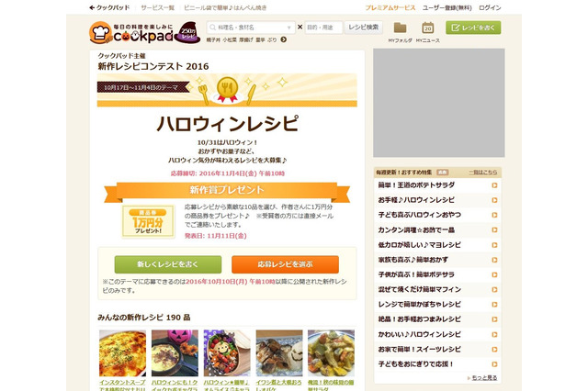The height and width of the screenshot is (391, 588).
Task: Click the orange 応募レシピを選ぶ button
Action: click(x=285, y=264)
